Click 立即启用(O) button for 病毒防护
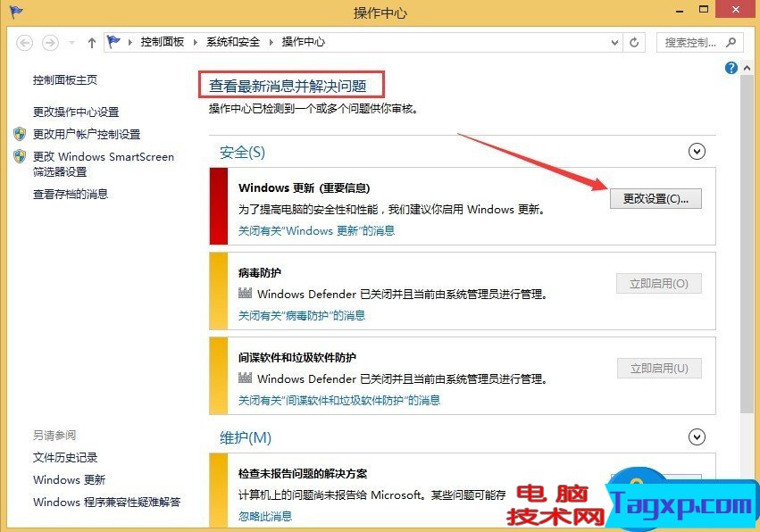 [x=659, y=284]
